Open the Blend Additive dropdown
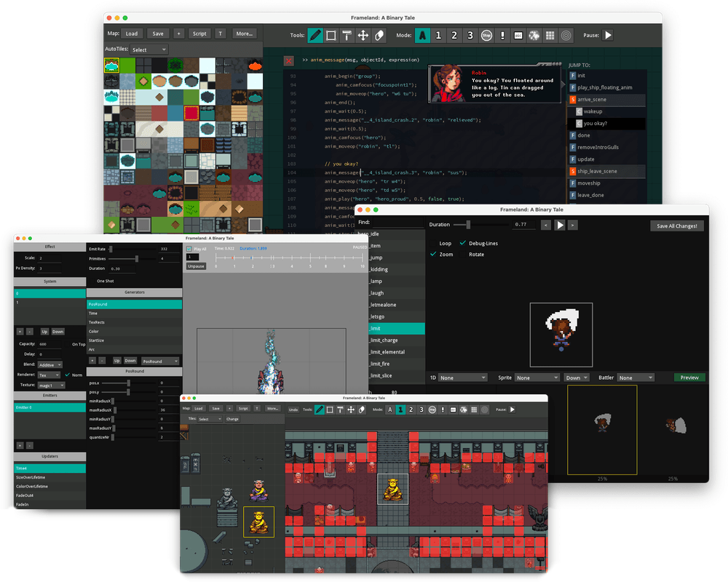The image size is (728, 582). [50, 364]
